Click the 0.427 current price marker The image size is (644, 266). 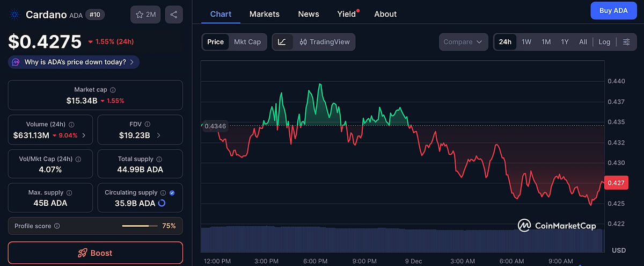(x=615, y=183)
